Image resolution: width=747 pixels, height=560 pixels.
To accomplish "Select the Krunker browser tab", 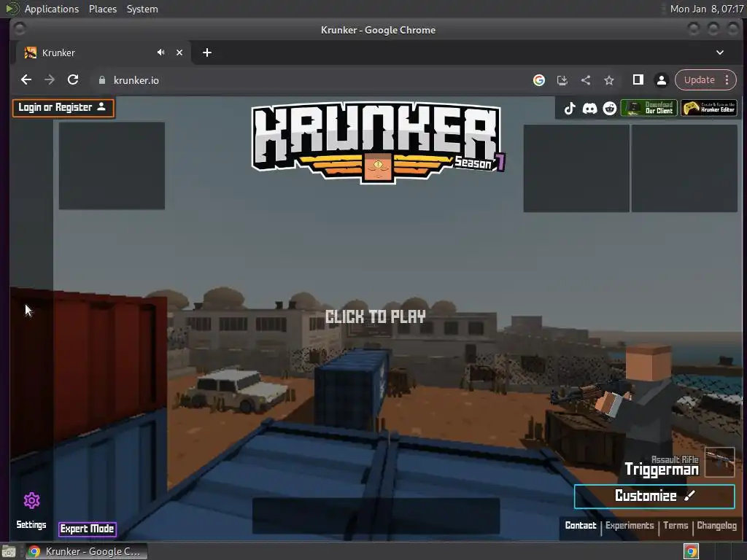I will (x=102, y=52).
